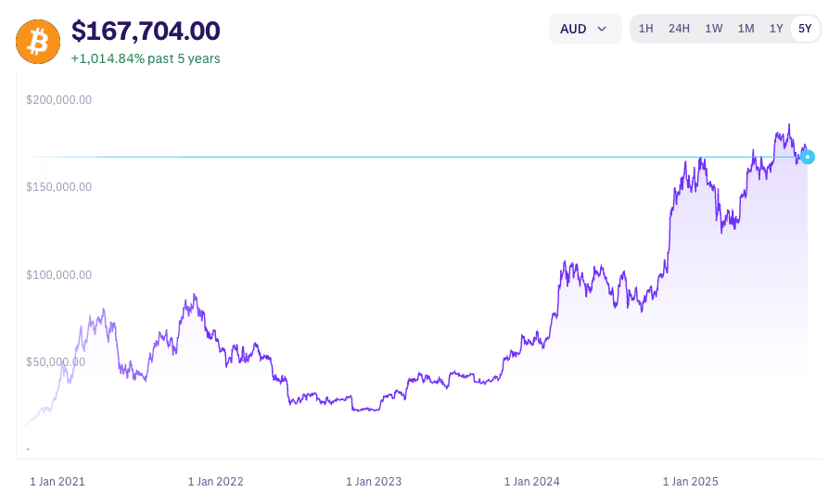829x504 pixels.
Task: Pick the 1 Jan 2024 date label
Action: click(x=531, y=482)
